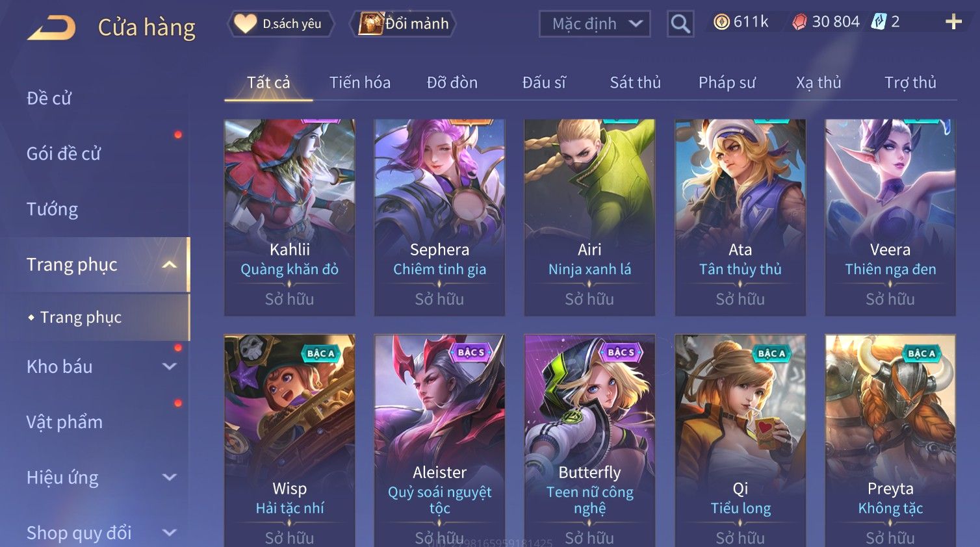Switch to the Tiến hóa tab
Screen dimensions: 980x547
coord(360,83)
